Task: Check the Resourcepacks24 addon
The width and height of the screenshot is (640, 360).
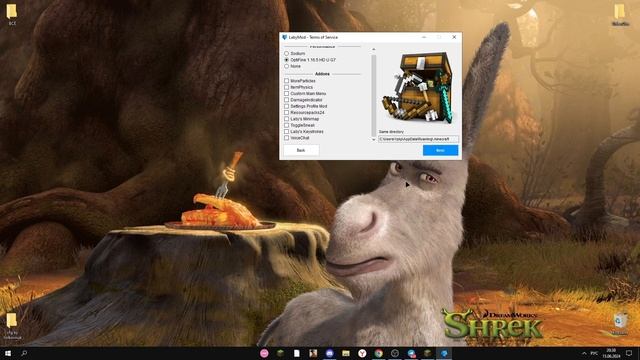Action: pyautogui.click(x=287, y=112)
